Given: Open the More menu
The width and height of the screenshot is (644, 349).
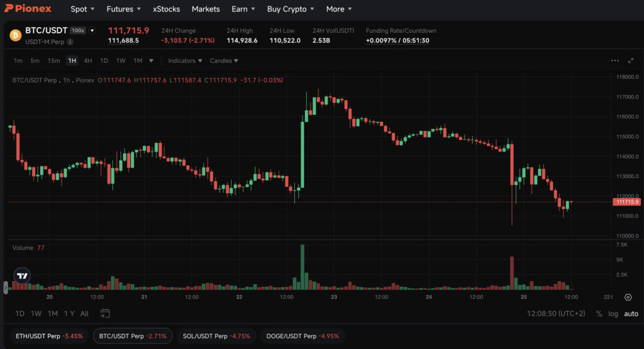Looking at the screenshot, I should (x=339, y=9).
